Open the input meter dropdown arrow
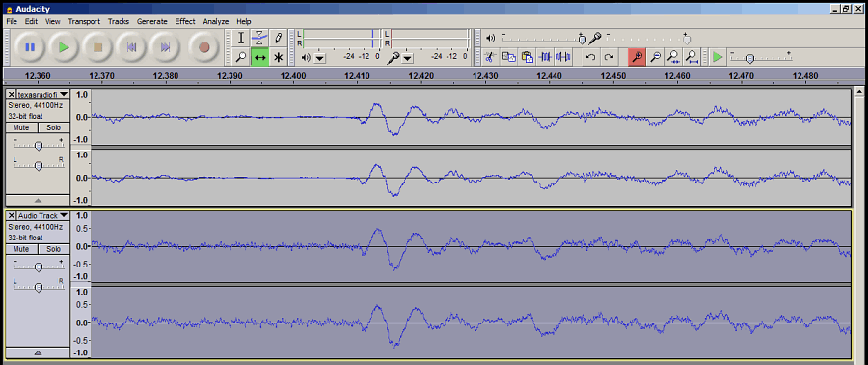 (x=408, y=58)
